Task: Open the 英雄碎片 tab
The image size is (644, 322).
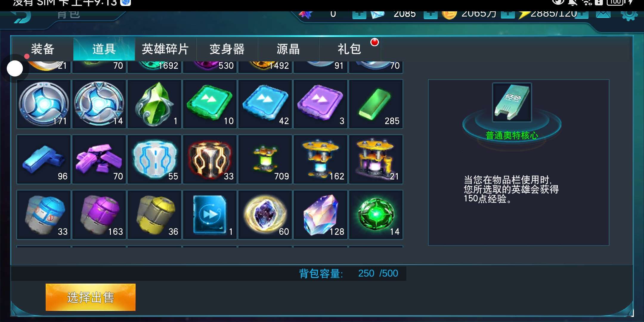Action: coord(165,49)
